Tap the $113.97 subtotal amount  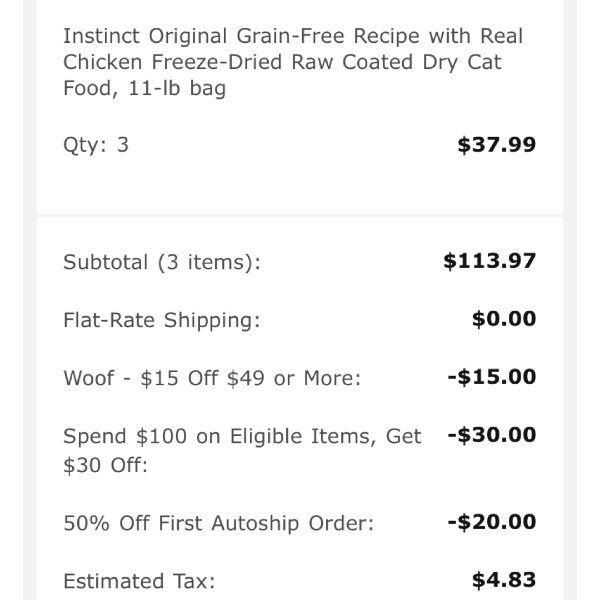tap(490, 261)
